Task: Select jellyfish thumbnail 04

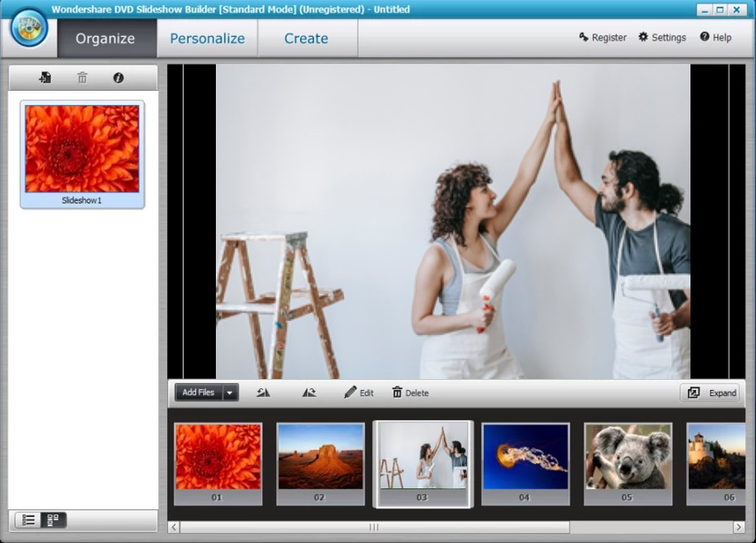Action: [526, 464]
